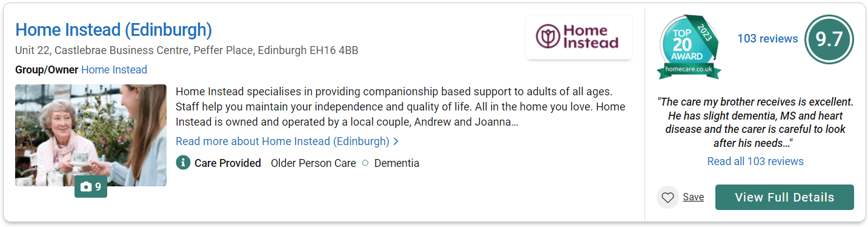
Task: Click the Care Provided info icon
Action: 183,163
